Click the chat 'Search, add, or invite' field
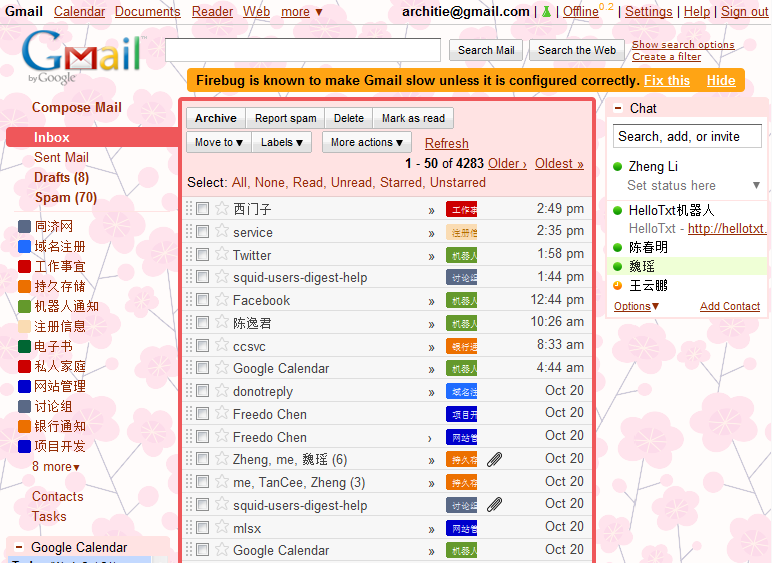This screenshot has height=563, width=772. [x=687, y=137]
